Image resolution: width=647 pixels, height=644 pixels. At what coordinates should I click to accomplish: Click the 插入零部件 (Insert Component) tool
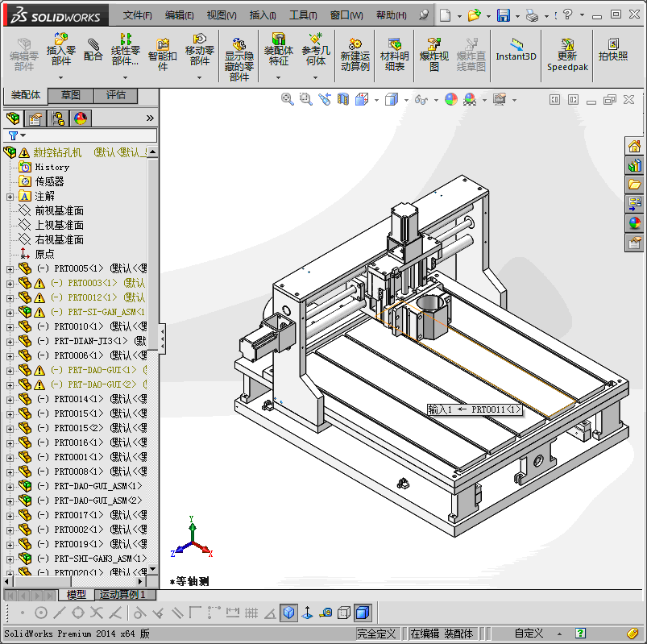click(60, 48)
